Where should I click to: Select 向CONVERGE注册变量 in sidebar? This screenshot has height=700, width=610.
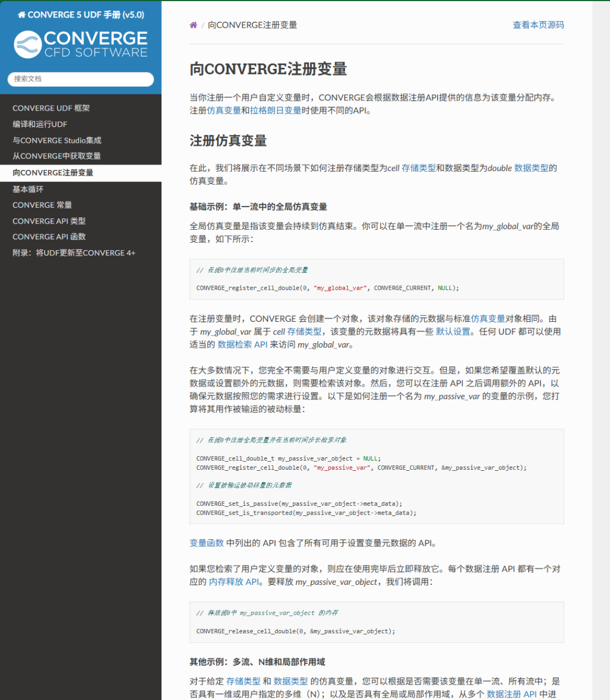(x=81, y=173)
